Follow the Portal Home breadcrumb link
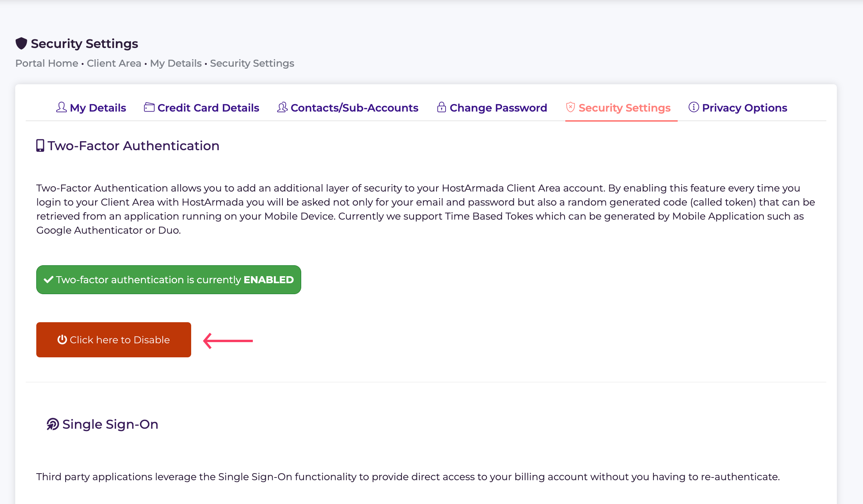 point(47,63)
